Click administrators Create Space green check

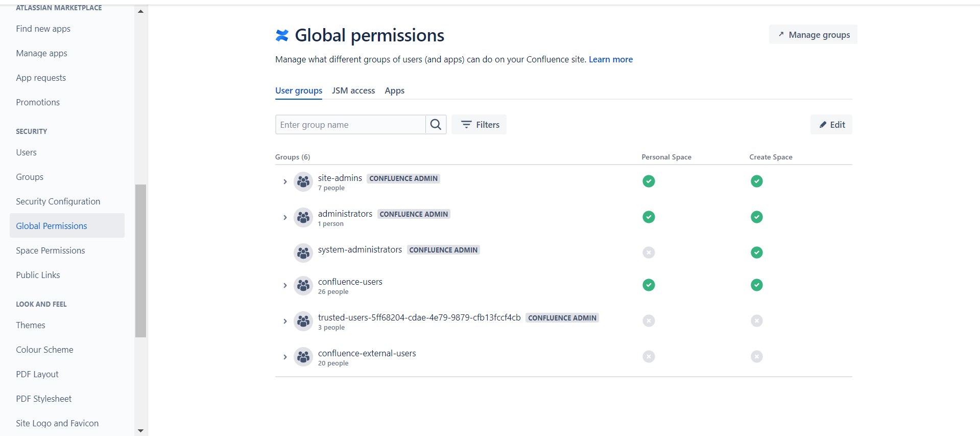[x=757, y=217]
